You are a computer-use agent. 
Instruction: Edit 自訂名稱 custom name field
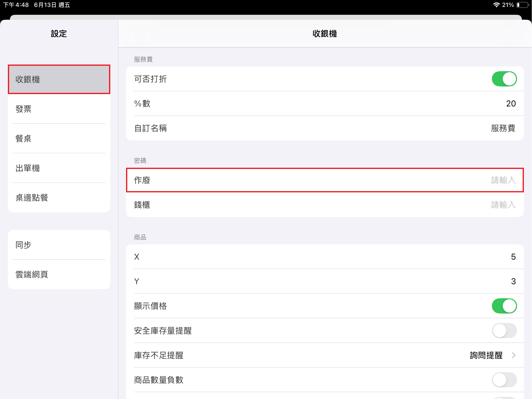503,128
